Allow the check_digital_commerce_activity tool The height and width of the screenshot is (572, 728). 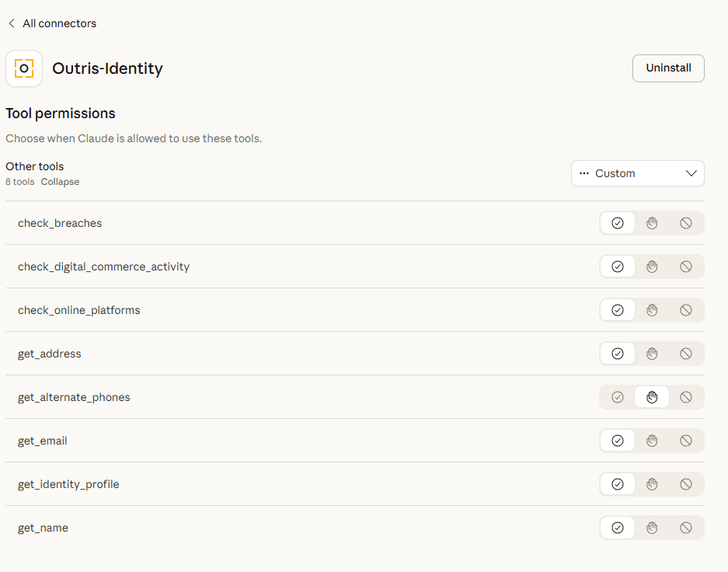point(617,267)
